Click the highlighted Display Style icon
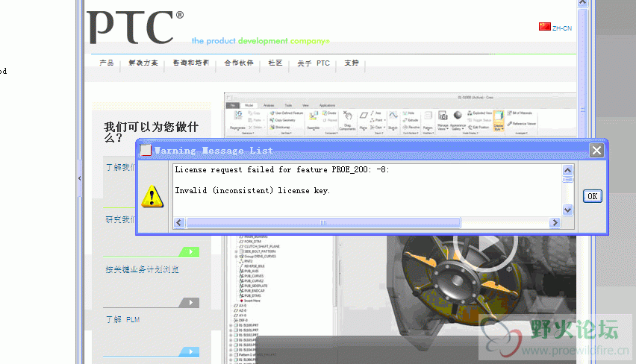Image resolution: width=636 pixels, height=364 pixels. coord(499,120)
